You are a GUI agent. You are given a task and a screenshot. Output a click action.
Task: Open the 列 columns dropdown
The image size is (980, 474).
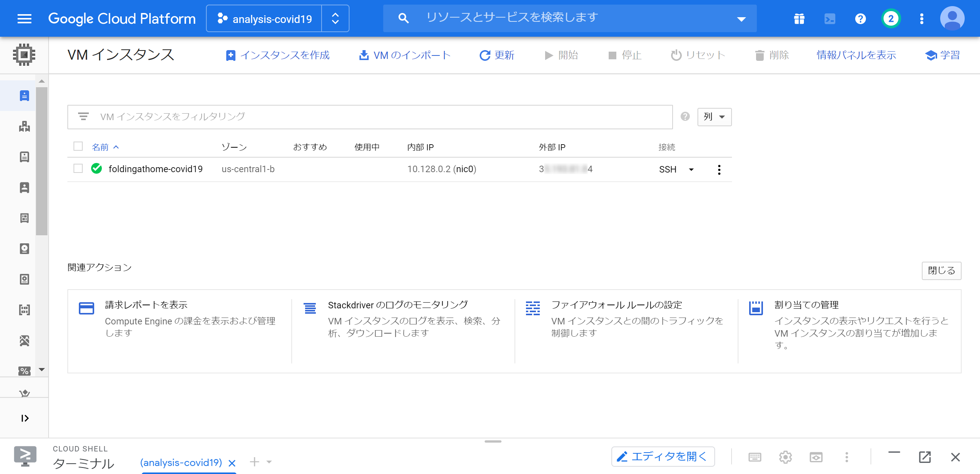[x=714, y=117]
